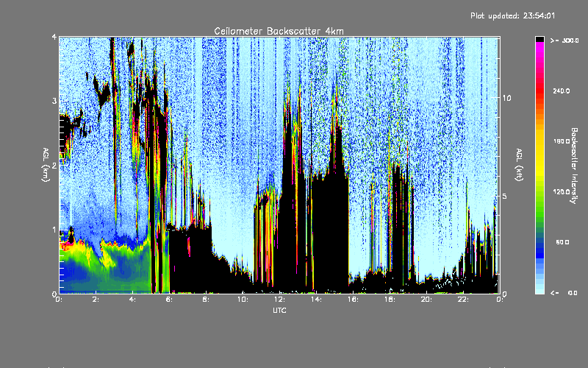Click the 1 tick on the km axis

tap(54, 230)
